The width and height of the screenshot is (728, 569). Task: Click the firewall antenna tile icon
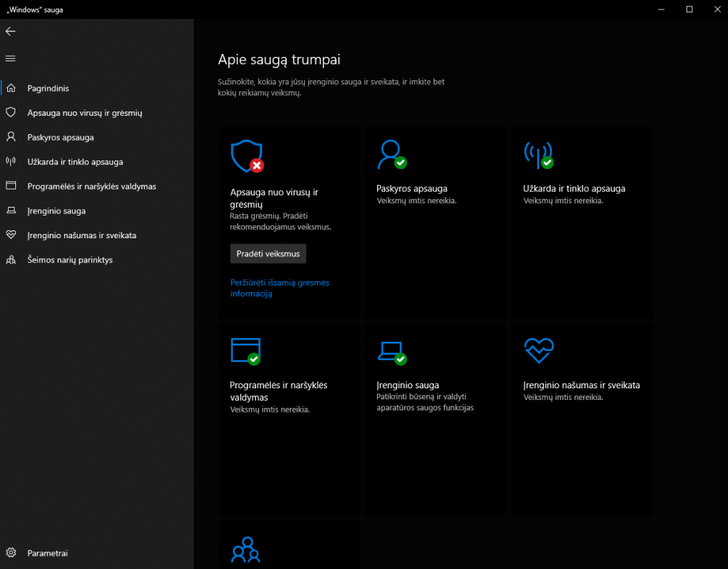pyautogui.click(x=539, y=155)
